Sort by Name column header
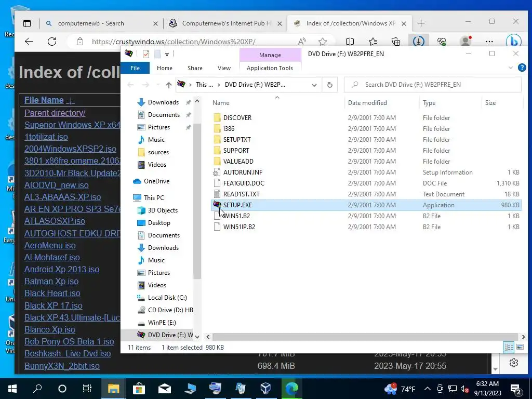 [221, 103]
